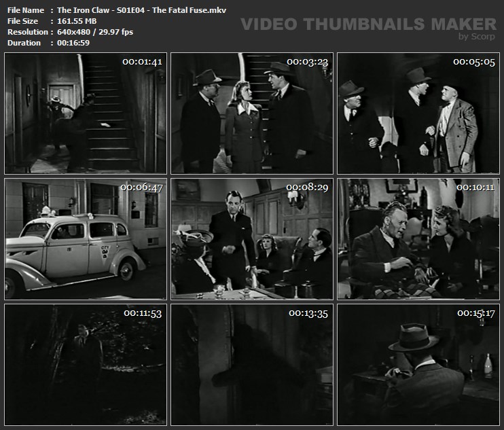This screenshot has height=430, width=504.
Task: Open the thumbnail stamped 00:10:11
Action: click(418, 239)
